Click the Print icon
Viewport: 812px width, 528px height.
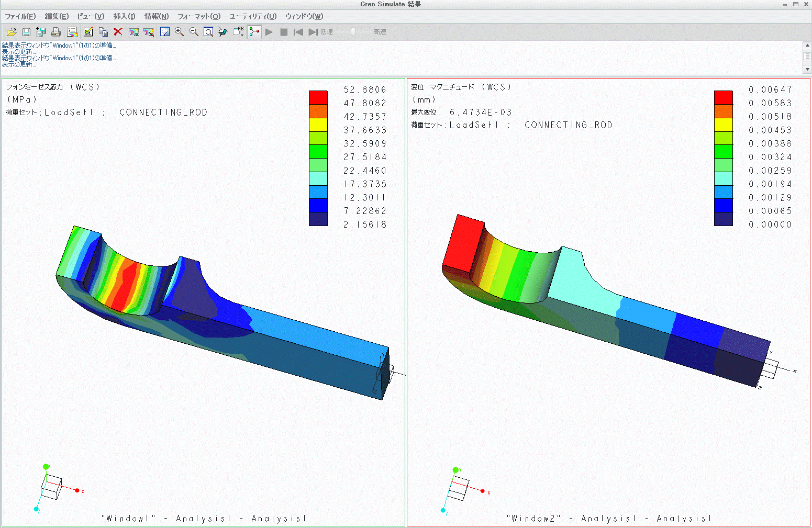56,32
